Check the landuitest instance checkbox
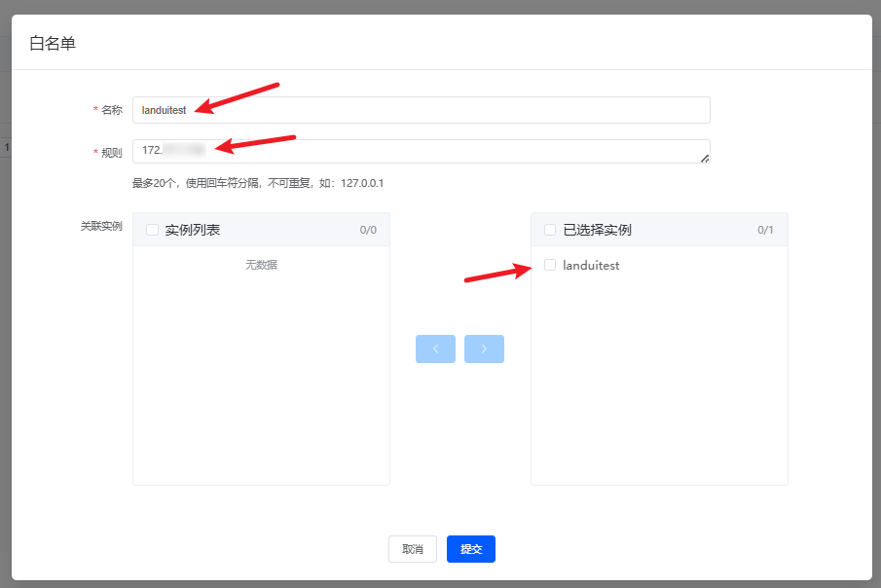Screen dimensions: 881x588 click(x=550, y=265)
